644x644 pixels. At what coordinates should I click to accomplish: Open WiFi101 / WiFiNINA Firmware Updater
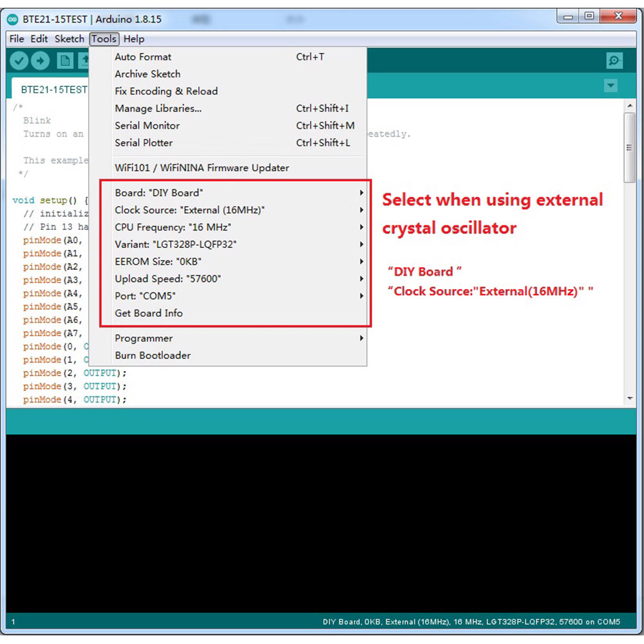(x=228, y=168)
